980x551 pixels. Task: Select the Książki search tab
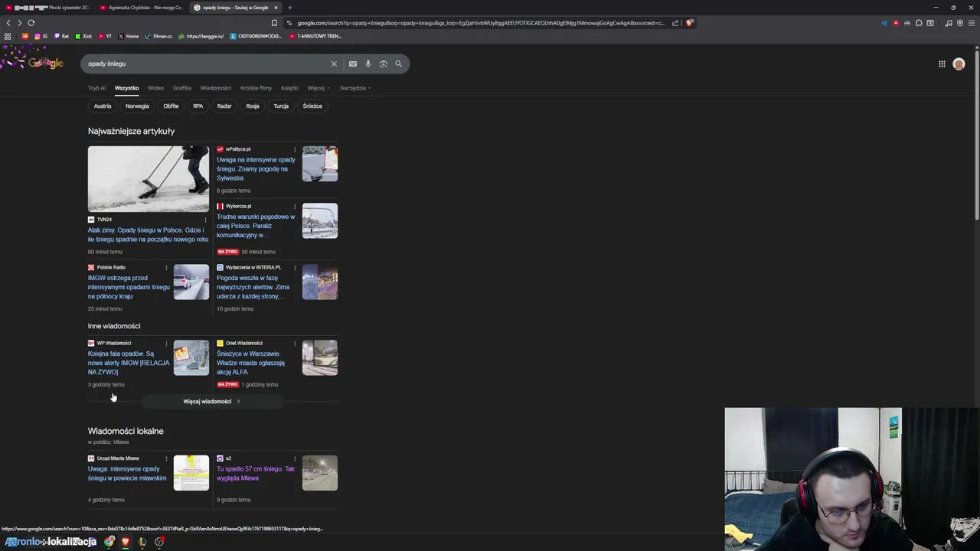coord(289,88)
